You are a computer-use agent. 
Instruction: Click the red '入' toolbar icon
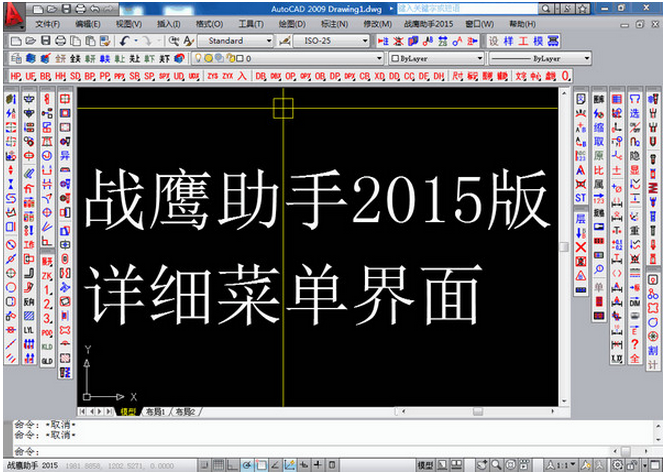(x=242, y=76)
